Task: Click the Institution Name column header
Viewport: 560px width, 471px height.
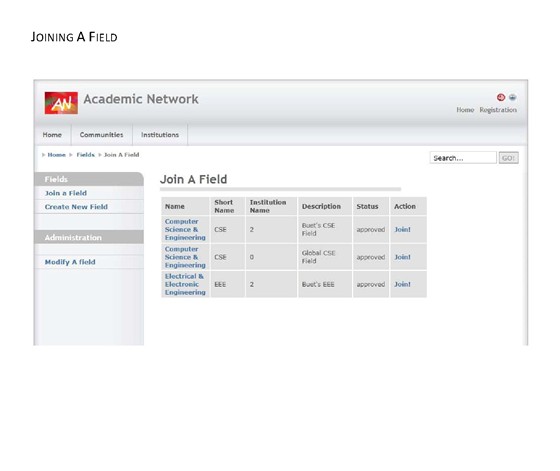Action: [271, 206]
